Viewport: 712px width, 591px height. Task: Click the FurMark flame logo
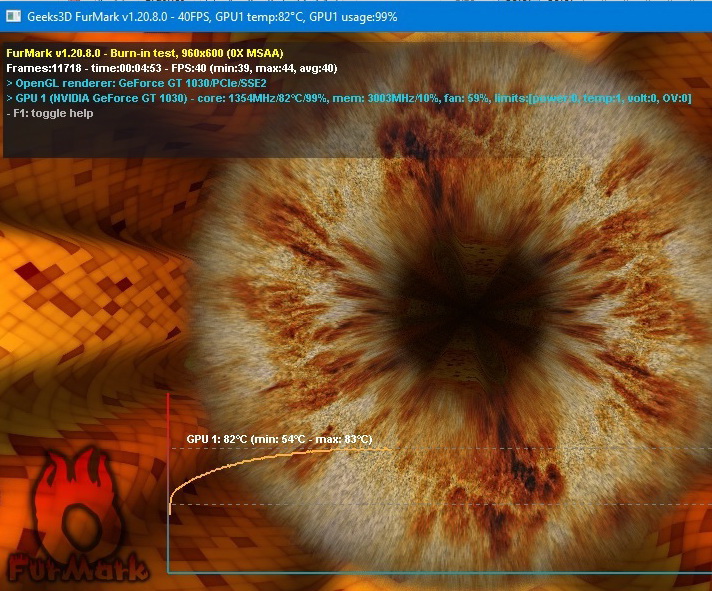point(78,516)
